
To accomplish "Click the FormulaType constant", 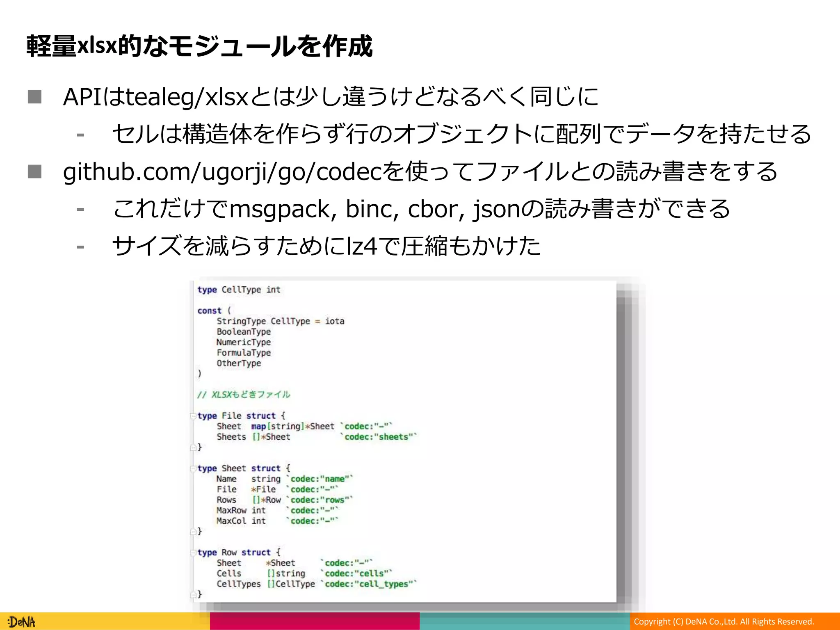I will point(244,353).
